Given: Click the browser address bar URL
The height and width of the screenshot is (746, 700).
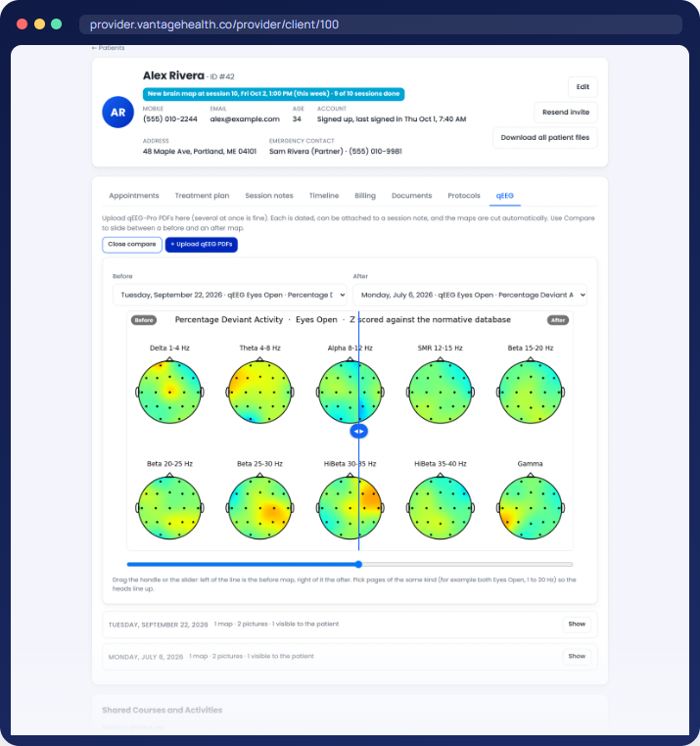Looking at the screenshot, I should [x=214, y=24].
